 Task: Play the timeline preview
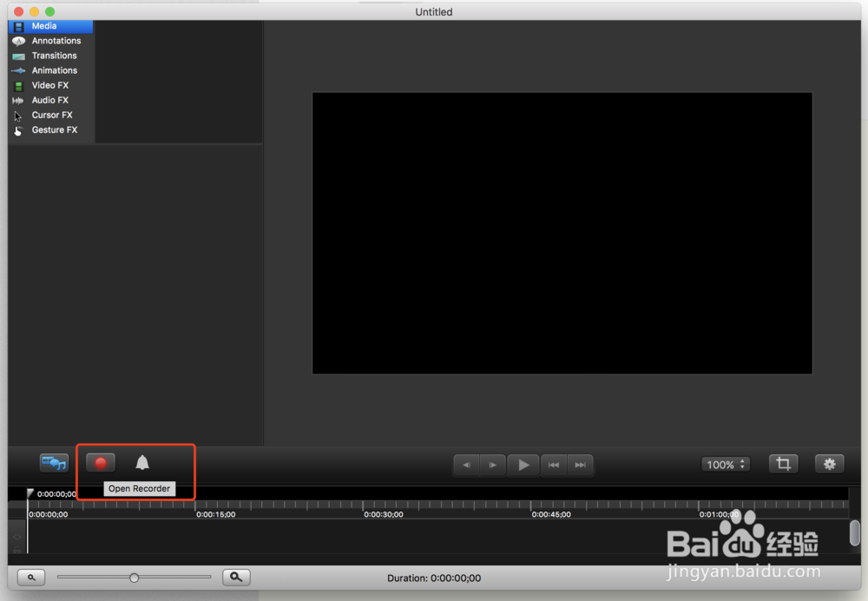click(523, 465)
